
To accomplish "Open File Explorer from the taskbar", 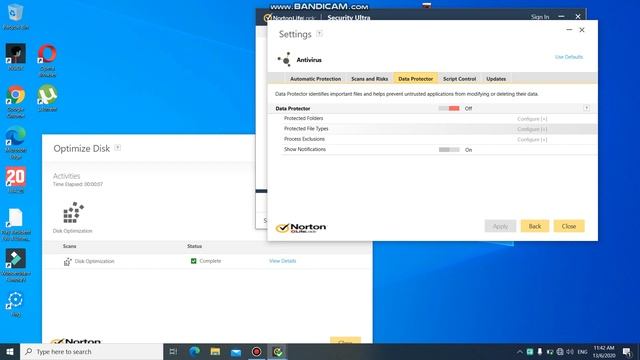I will (x=215, y=351).
